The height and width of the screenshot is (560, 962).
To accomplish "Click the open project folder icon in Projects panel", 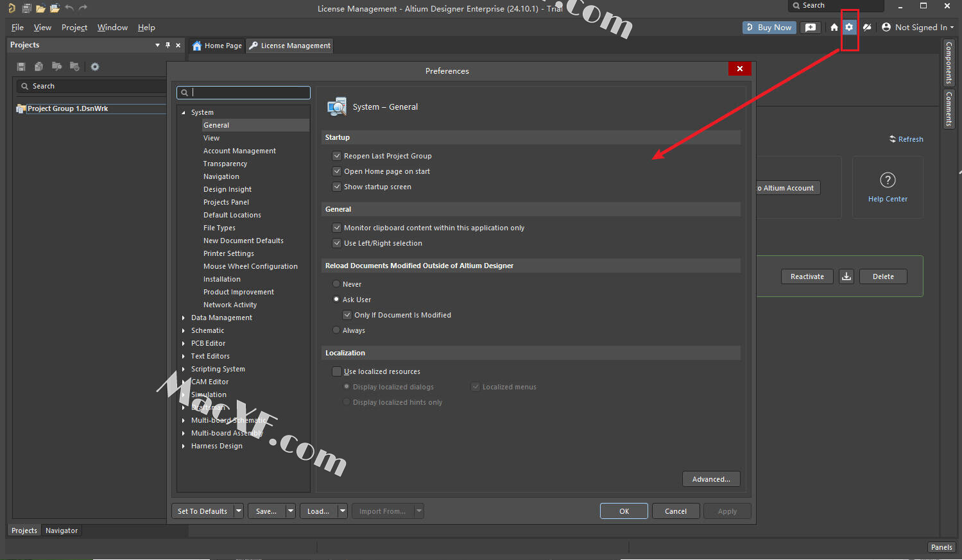I will (x=56, y=67).
